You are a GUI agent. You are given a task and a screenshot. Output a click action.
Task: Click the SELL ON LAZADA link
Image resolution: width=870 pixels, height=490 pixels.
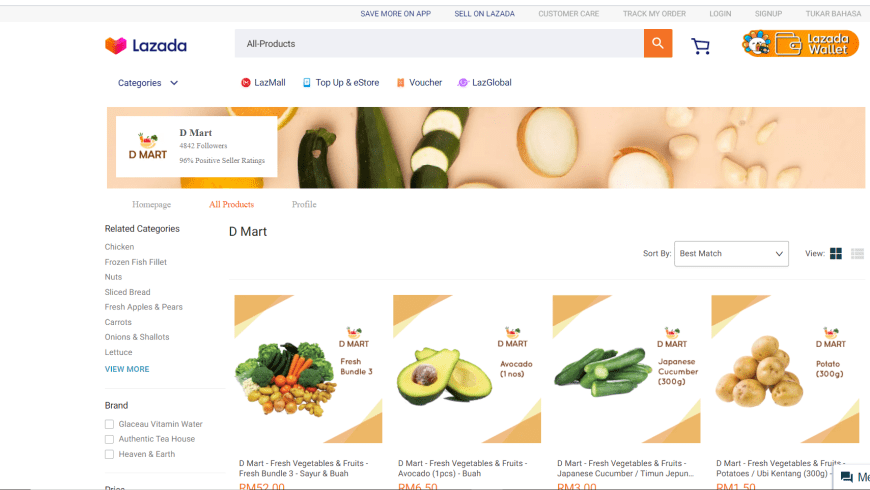click(484, 13)
